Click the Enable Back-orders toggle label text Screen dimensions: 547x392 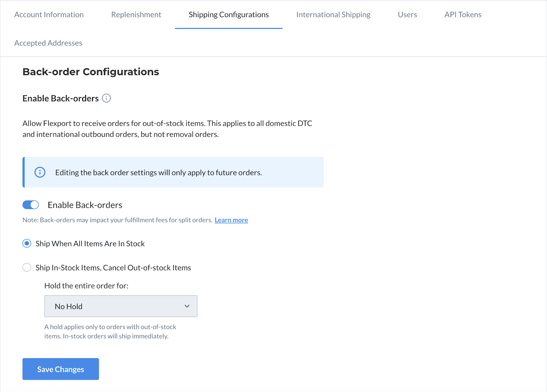(x=85, y=205)
